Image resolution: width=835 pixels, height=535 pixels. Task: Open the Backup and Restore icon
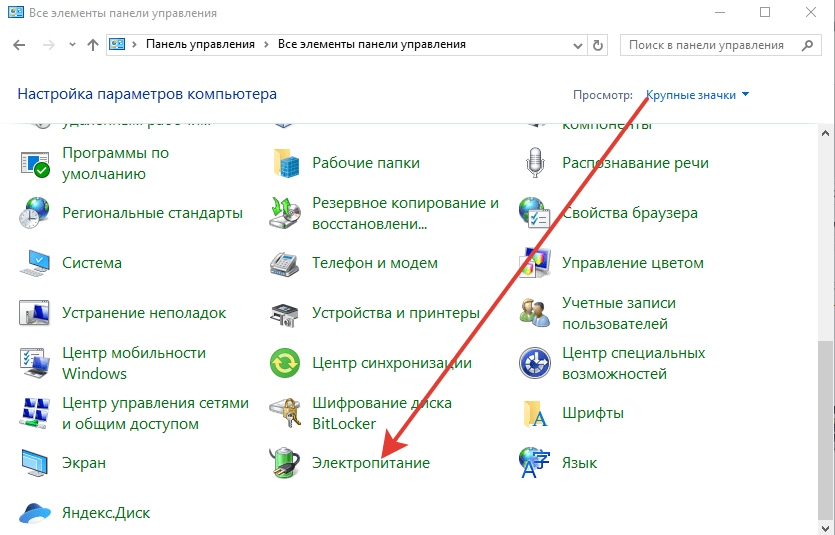(285, 213)
